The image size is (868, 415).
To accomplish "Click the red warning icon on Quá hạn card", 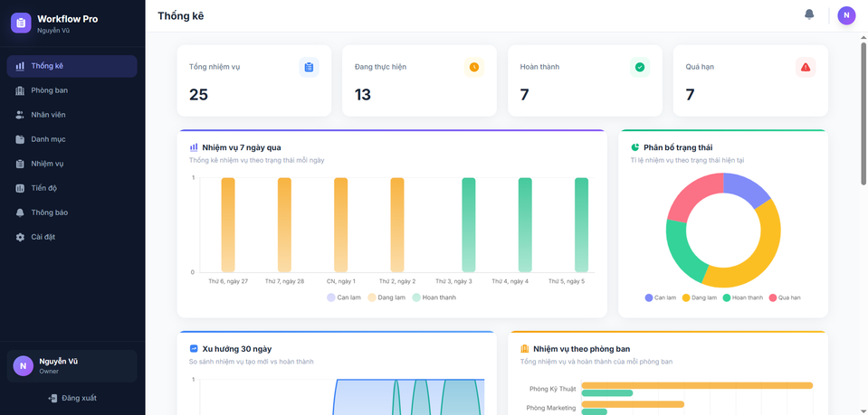I will [806, 67].
